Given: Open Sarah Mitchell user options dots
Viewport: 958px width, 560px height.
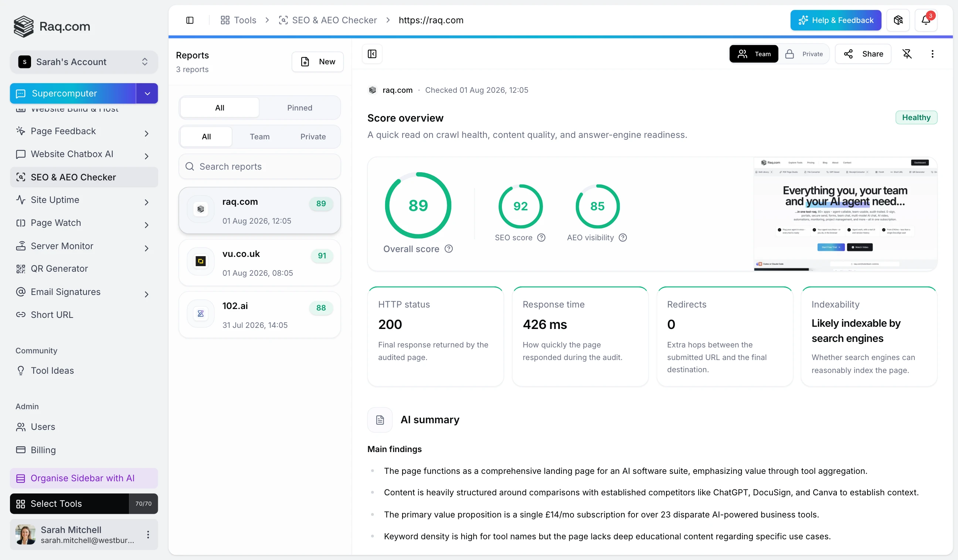Looking at the screenshot, I should [x=148, y=534].
